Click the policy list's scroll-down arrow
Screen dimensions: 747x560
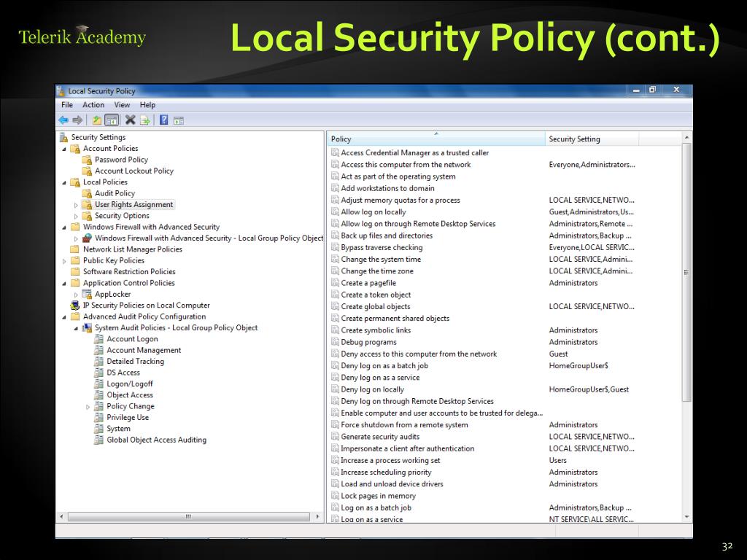coord(686,517)
